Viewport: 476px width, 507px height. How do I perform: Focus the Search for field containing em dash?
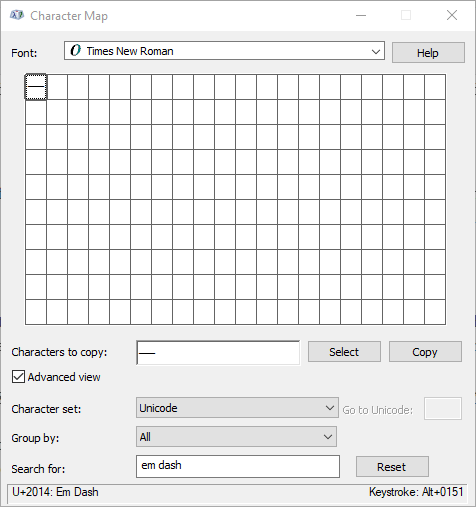click(x=238, y=466)
